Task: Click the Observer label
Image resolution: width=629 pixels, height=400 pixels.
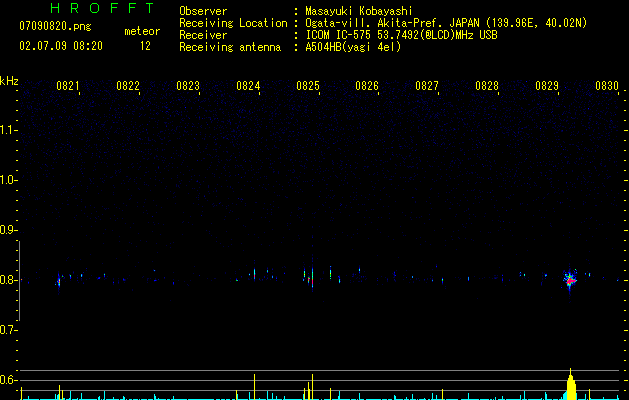Action: tap(203, 11)
